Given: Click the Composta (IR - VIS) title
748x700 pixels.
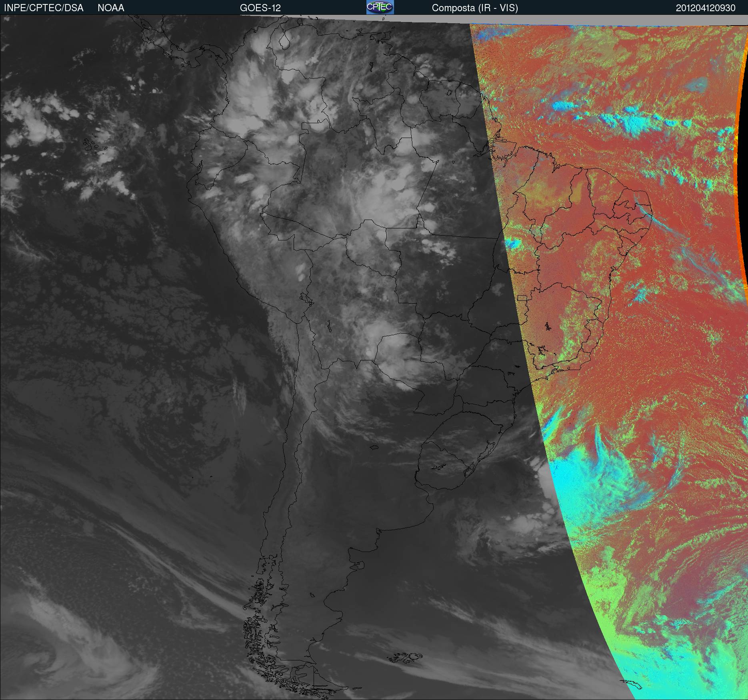Looking at the screenshot, I should 475,8.
